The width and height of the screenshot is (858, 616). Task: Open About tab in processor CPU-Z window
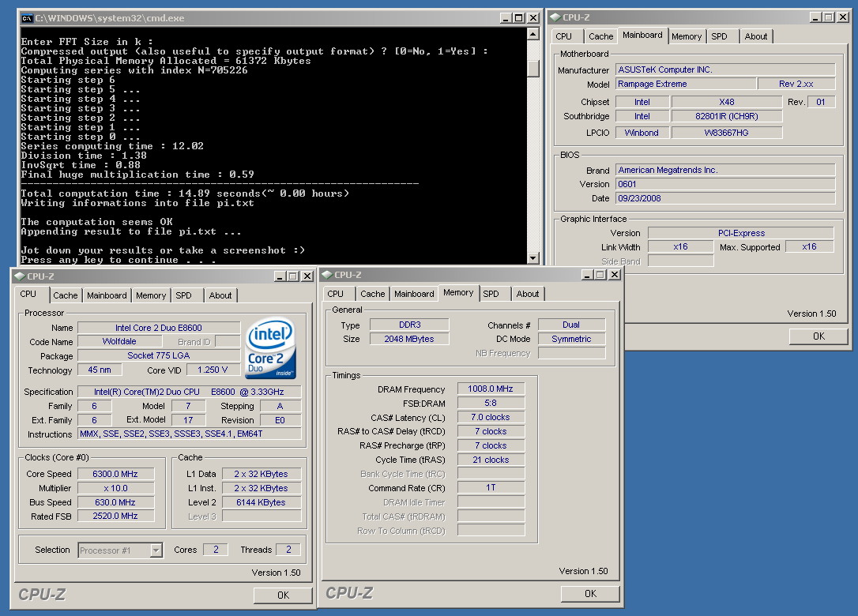(220, 295)
